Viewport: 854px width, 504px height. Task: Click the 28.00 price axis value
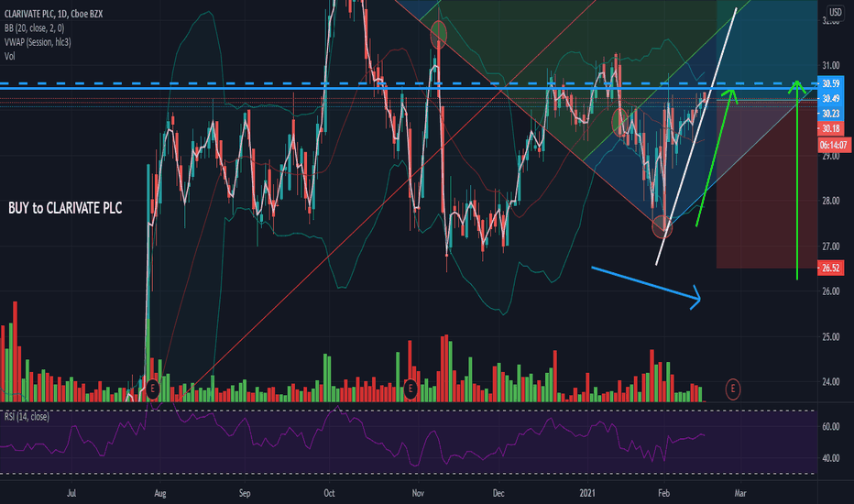[830, 201]
